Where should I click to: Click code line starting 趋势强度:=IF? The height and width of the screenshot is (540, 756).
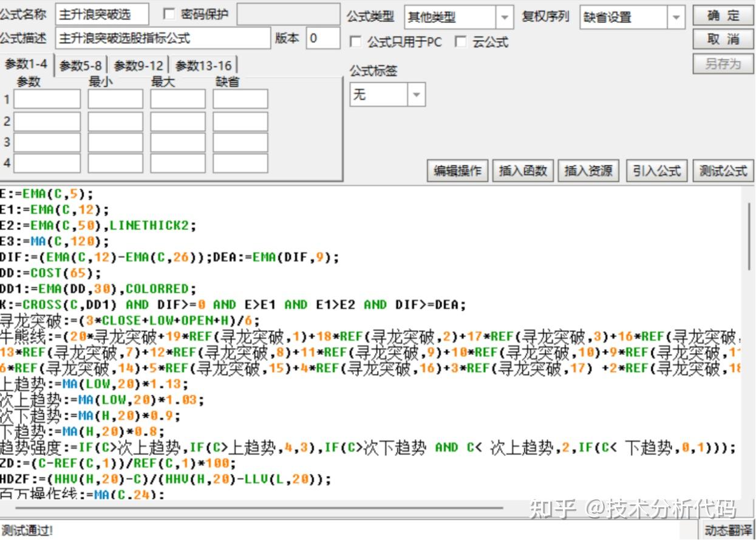(x=368, y=448)
